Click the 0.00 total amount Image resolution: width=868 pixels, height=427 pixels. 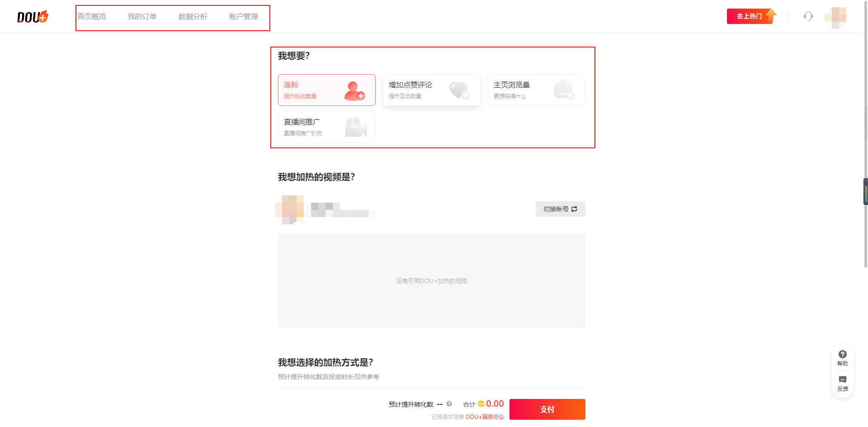[495, 403]
